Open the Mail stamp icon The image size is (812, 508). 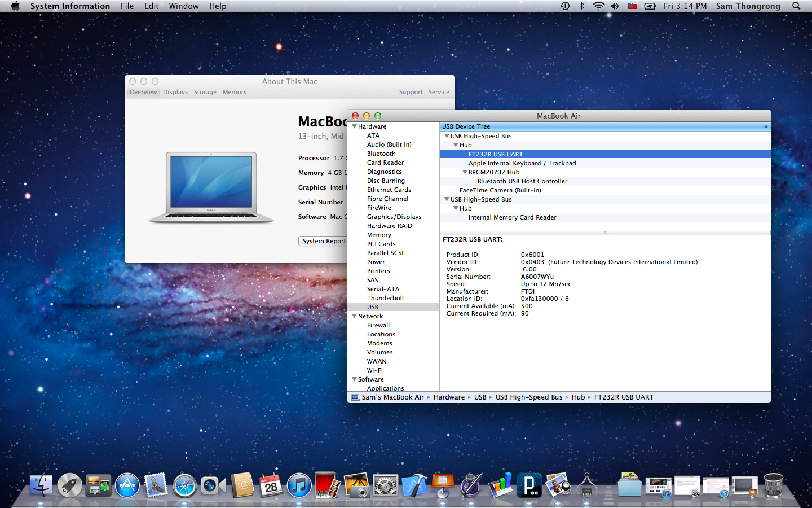click(x=156, y=485)
